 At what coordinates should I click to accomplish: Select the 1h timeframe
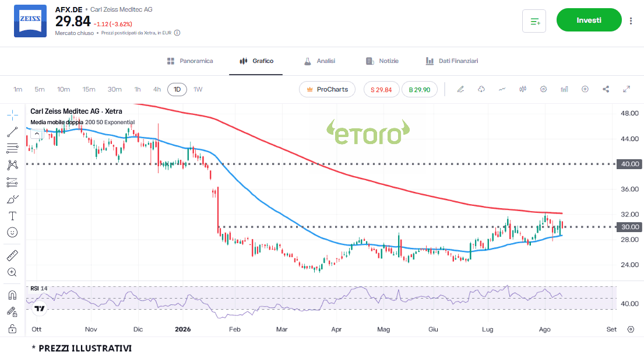pyautogui.click(x=138, y=89)
